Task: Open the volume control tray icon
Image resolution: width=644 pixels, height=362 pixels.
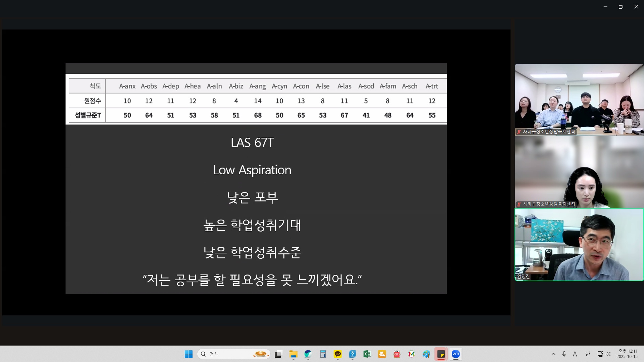Action: pos(608,354)
